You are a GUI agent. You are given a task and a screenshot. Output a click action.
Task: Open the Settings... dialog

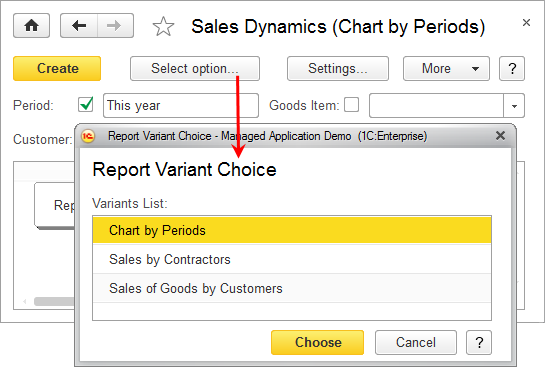click(338, 68)
